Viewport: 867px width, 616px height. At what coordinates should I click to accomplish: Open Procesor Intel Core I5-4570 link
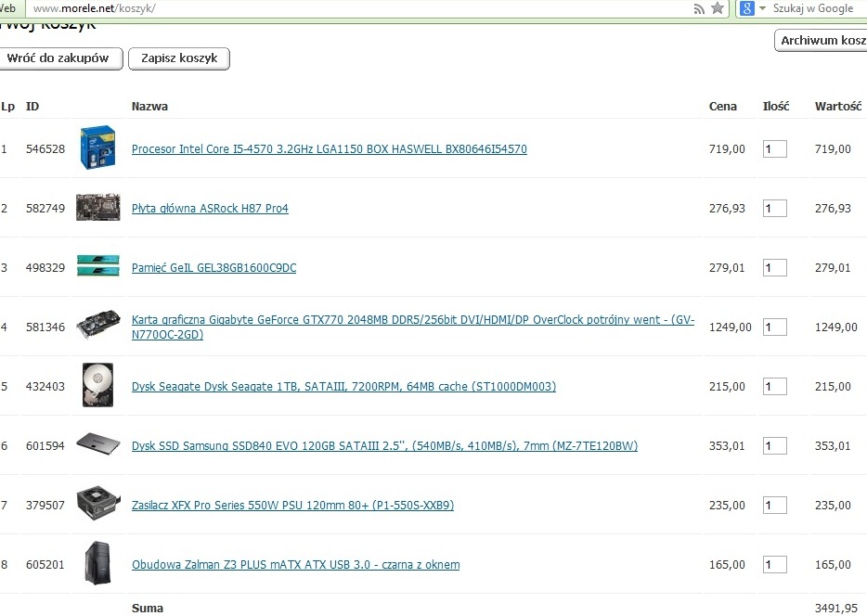[329, 148]
